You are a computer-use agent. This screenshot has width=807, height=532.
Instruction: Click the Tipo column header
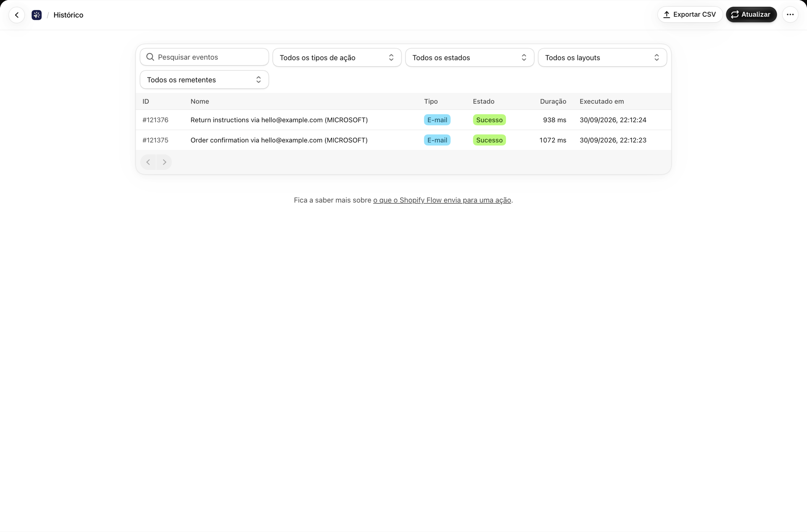pos(431,101)
